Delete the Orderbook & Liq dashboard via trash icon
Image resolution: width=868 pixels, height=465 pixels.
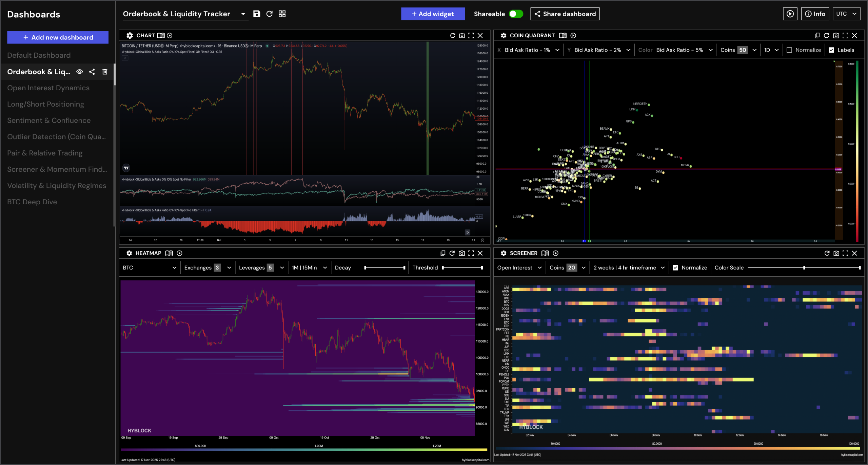tap(105, 72)
